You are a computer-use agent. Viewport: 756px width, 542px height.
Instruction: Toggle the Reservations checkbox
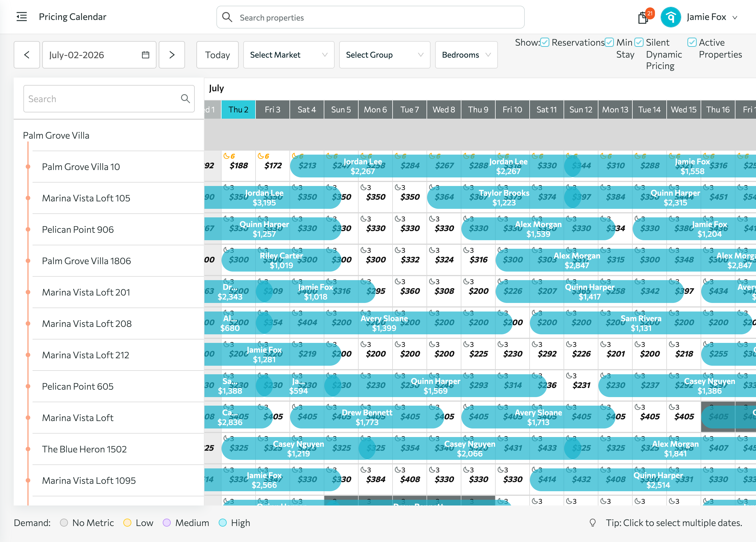545,42
